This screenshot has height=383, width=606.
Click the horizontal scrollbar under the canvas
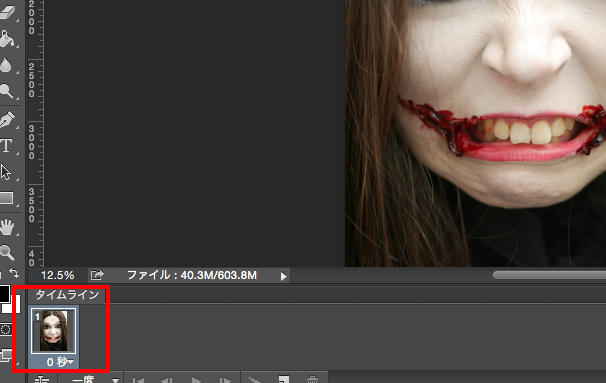click(x=549, y=275)
